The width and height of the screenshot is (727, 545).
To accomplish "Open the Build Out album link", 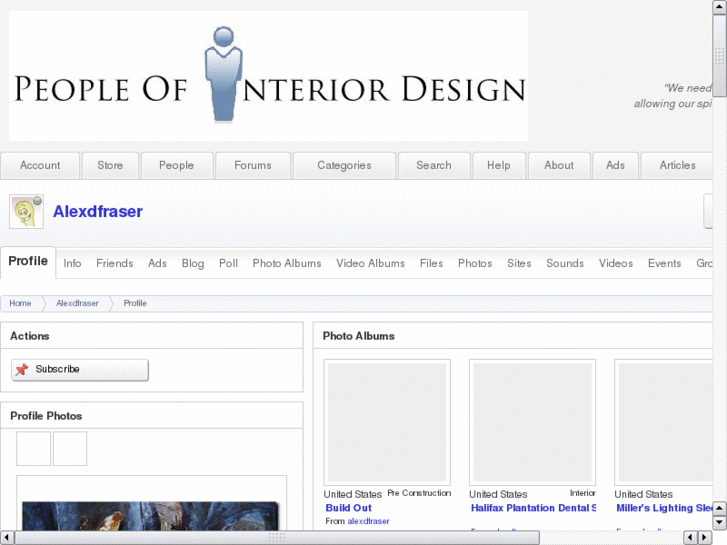I will point(349,508).
